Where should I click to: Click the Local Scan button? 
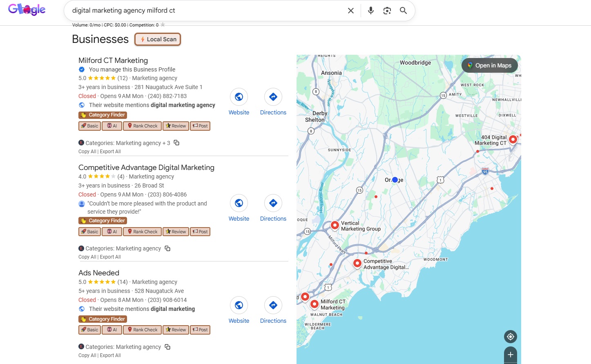click(x=158, y=39)
